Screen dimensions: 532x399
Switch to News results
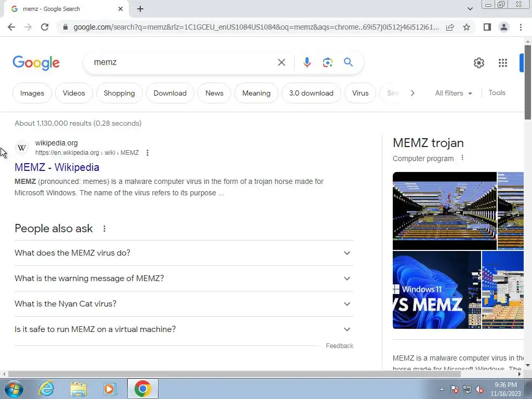click(x=215, y=93)
